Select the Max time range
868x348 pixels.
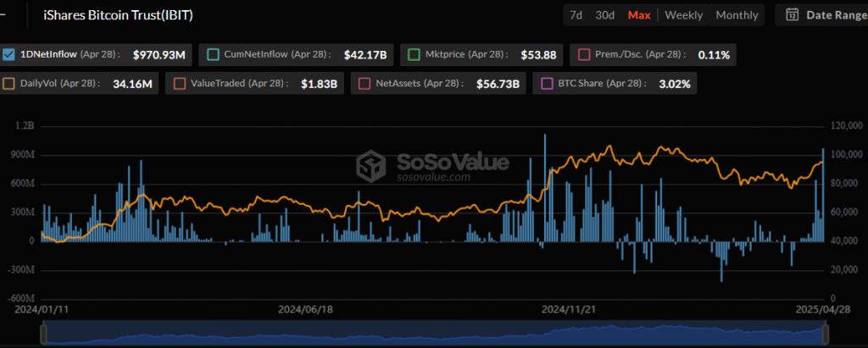[x=639, y=15]
